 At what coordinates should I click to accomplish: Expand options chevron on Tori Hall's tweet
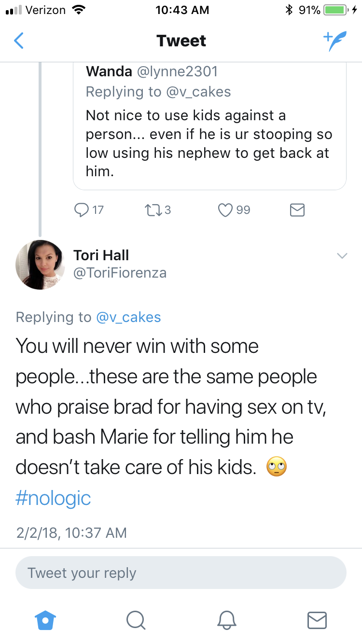(x=342, y=256)
